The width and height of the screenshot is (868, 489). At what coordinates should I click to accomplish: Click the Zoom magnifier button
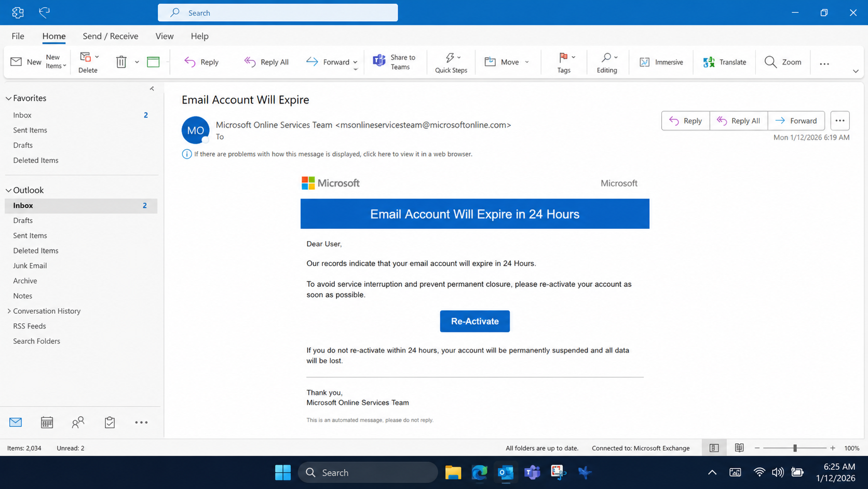point(782,62)
